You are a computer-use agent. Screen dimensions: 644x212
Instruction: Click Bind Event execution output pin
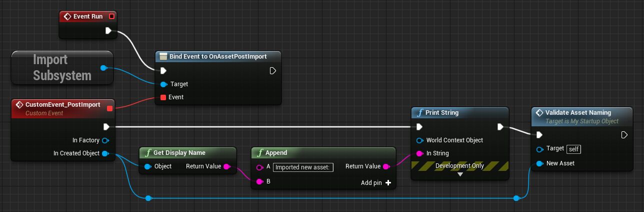pos(272,71)
